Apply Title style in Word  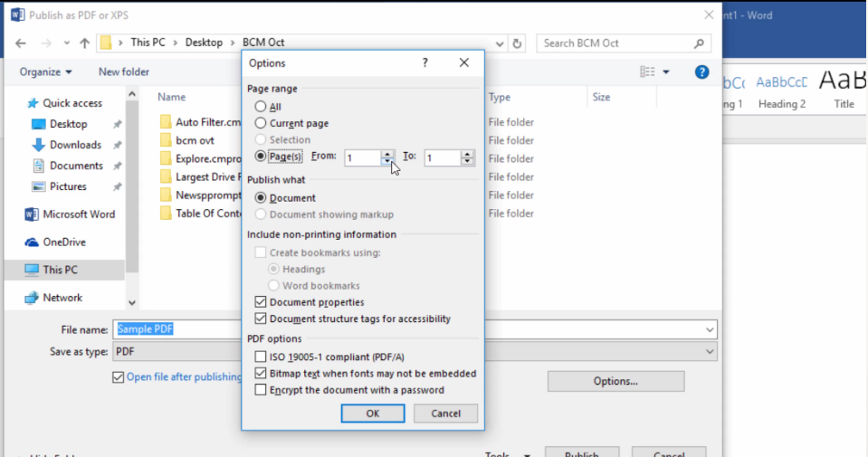click(x=843, y=91)
